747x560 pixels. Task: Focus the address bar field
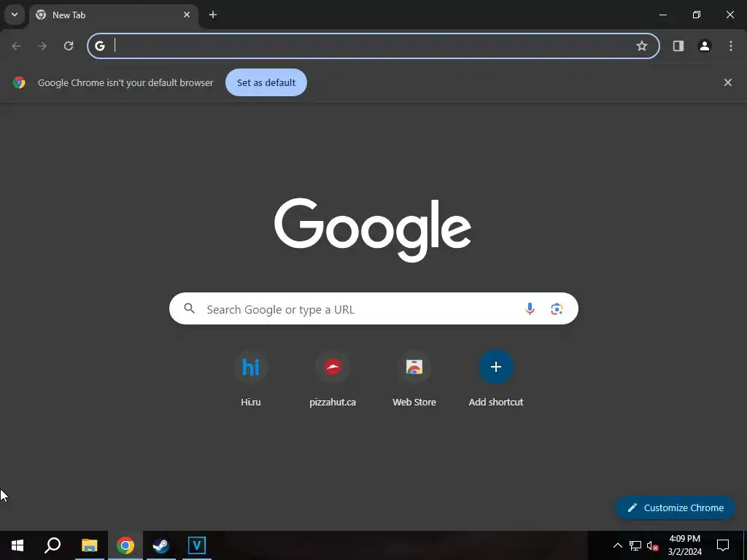coord(373,46)
